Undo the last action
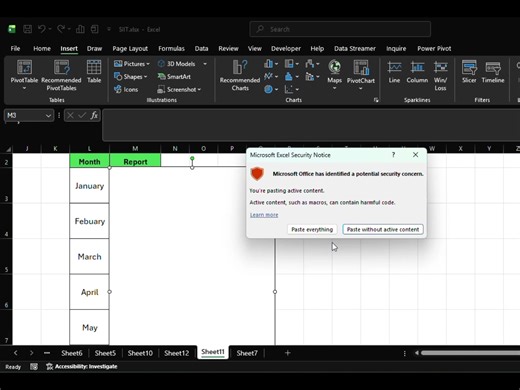 tap(42, 29)
